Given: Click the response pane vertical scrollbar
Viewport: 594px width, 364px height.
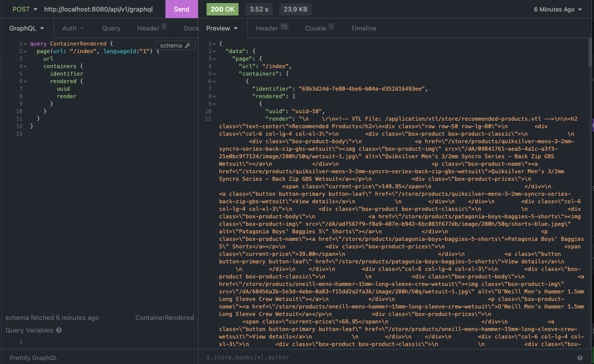Looking at the screenshot, I should tap(590, 53).
